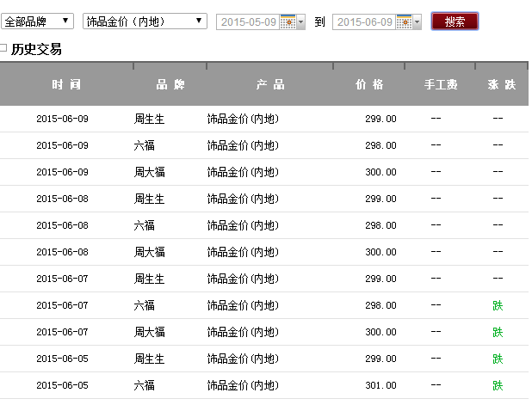Click price 301.00 in 2015-06-05 六福 row
This screenshot has height=405, width=532.
click(380, 385)
